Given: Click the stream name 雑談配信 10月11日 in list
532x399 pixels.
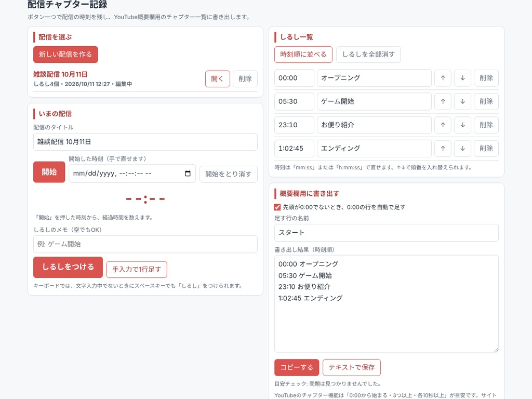Looking at the screenshot, I should coord(60,74).
